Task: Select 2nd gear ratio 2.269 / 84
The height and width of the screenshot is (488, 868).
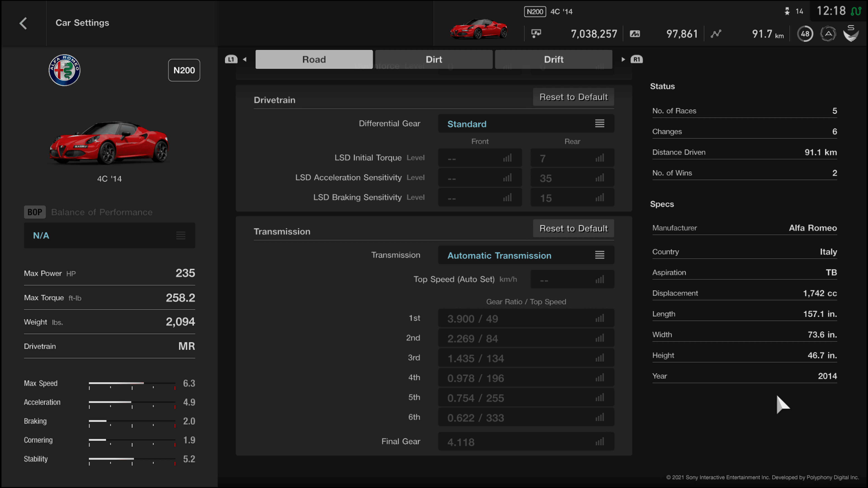Action: tap(526, 338)
